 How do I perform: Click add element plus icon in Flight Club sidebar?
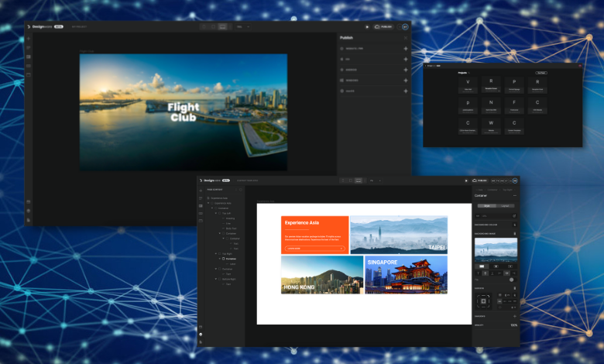[x=29, y=39]
